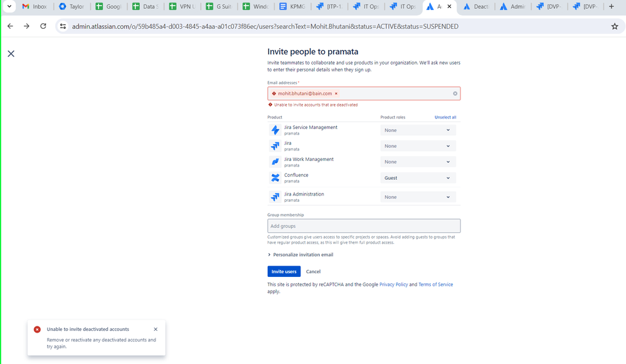Click the error icon beside deactivated message
The width and height of the screenshot is (626, 364).
coord(270,105)
